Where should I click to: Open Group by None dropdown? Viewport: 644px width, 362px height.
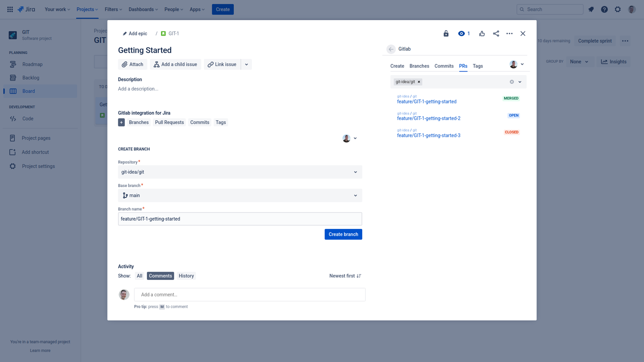(579, 62)
